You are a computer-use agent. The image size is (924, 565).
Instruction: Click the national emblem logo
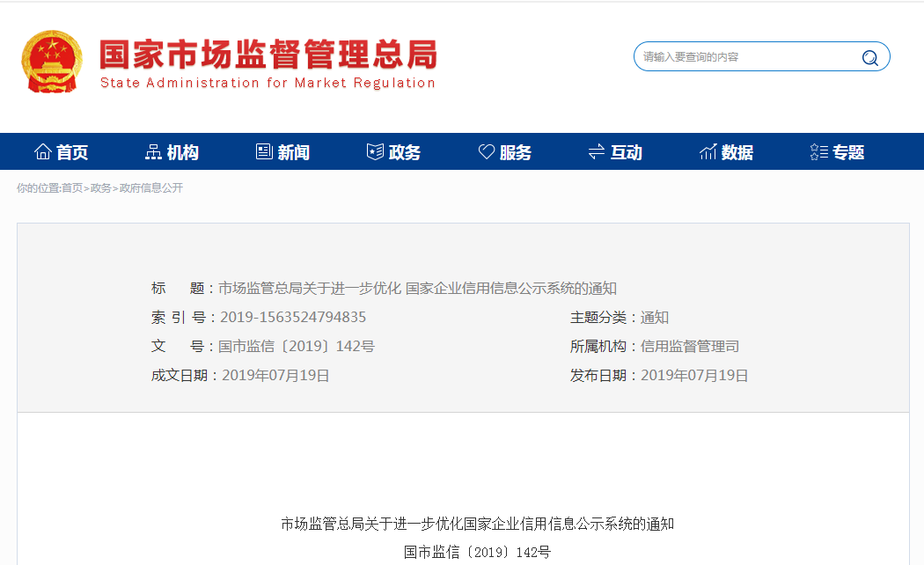pos(52,62)
